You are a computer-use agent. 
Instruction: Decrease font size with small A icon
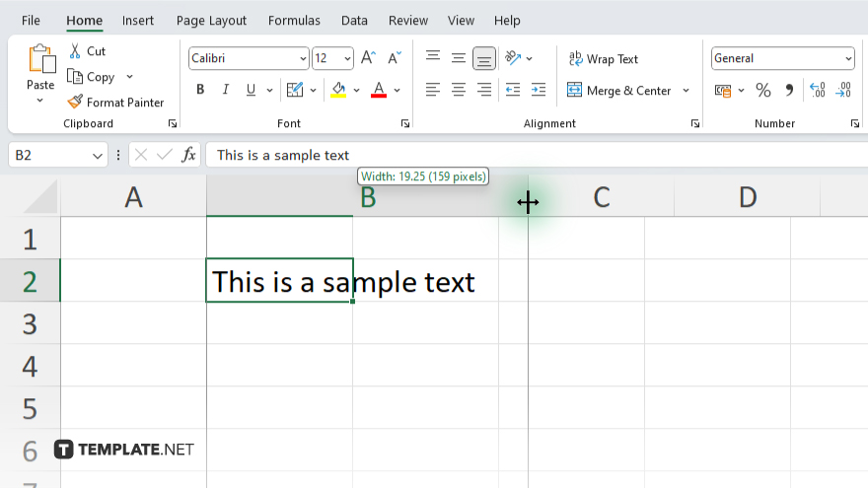click(395, 58)
